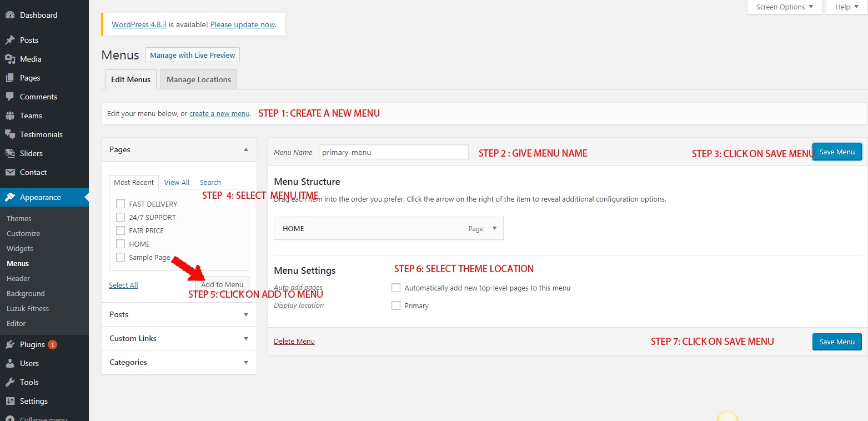The image size is (868, 421).
Task: Open the create a new menu link
Action: (x=219, y=113)
